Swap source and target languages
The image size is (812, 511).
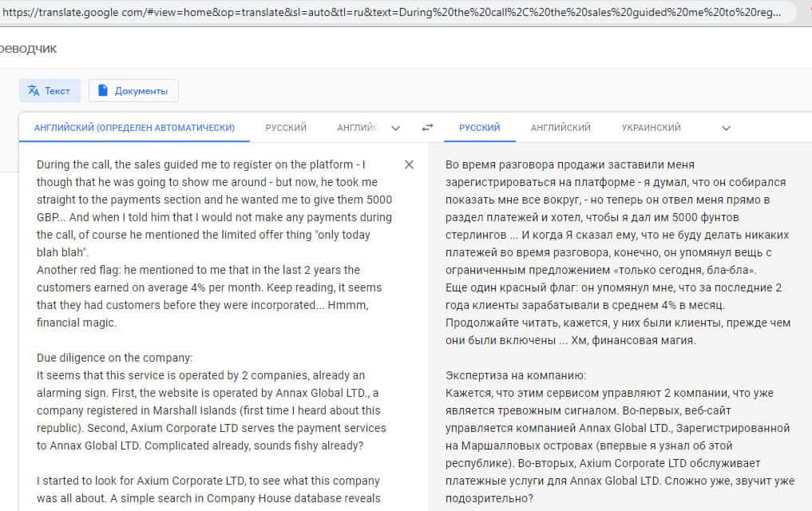click(x=428, y=128)
